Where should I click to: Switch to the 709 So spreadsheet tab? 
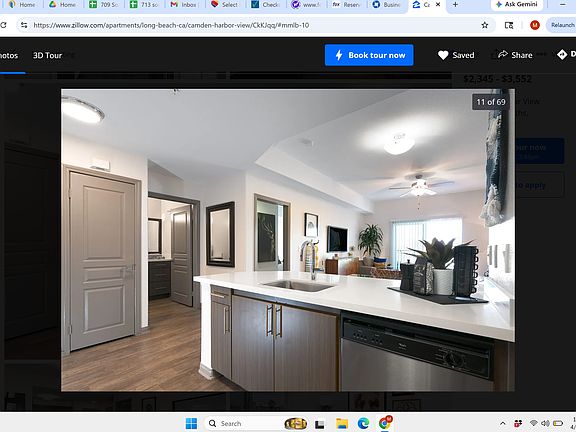(104, 4)
